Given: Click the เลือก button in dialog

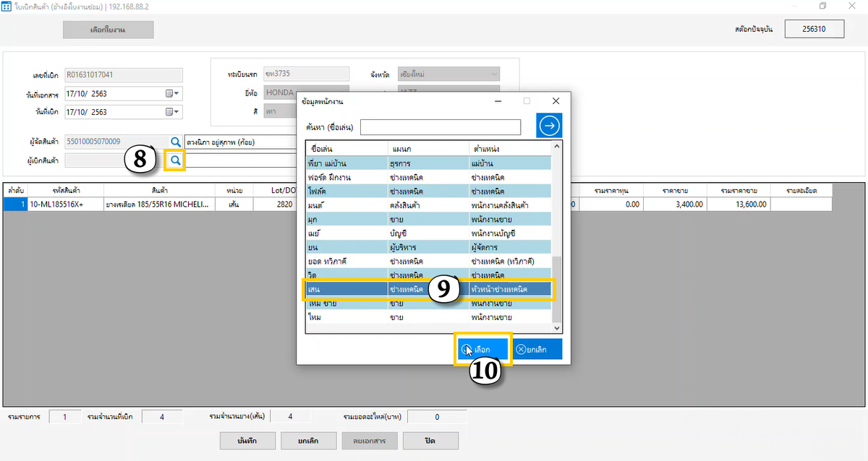Looking at the screenshot, I should [482, 350].
